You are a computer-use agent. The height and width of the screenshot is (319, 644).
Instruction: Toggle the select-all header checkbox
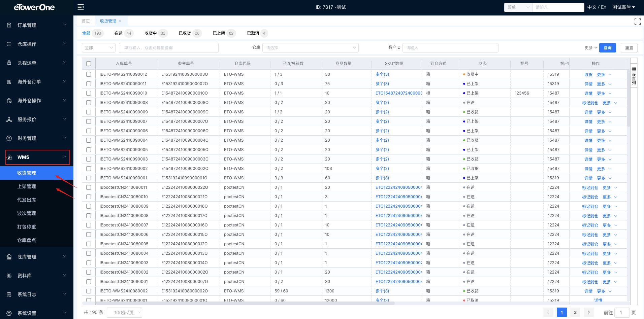(89, 64)
